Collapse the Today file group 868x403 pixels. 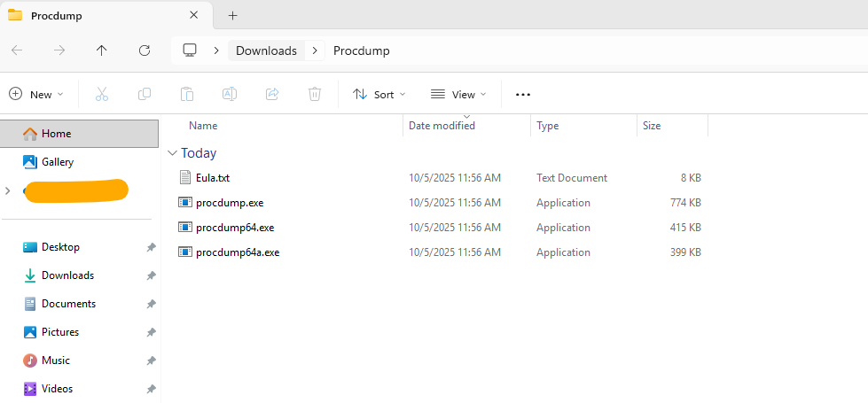tap(173, 153)
